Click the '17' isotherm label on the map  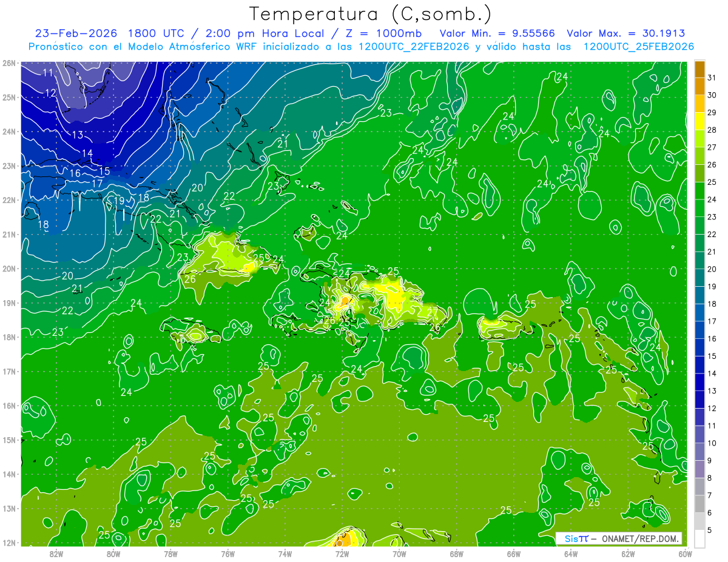coord(97,183)
